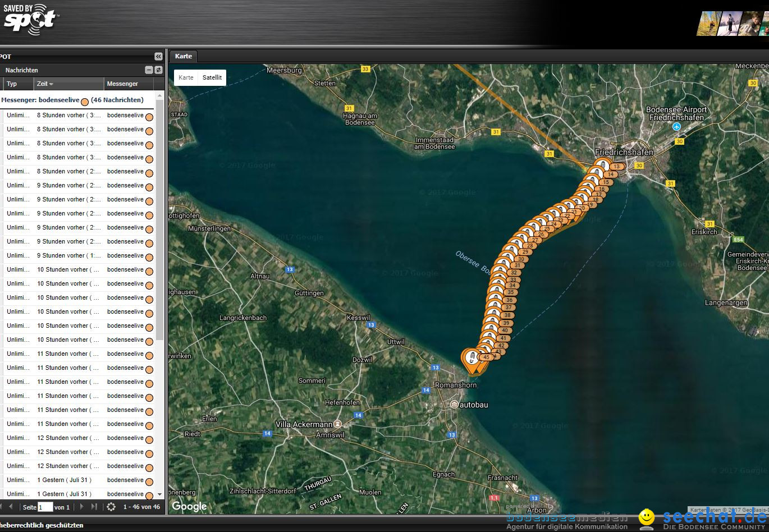Click the Bodensee-Airport plane icon

tap(677, 127)
